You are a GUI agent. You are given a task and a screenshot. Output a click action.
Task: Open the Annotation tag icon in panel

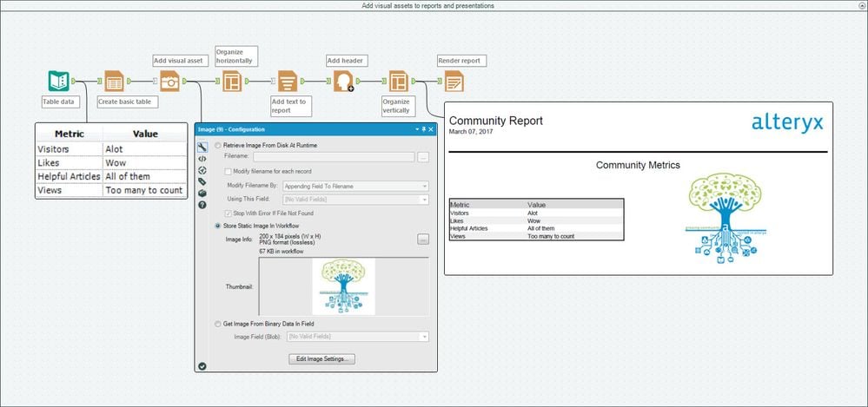point(202,181)
